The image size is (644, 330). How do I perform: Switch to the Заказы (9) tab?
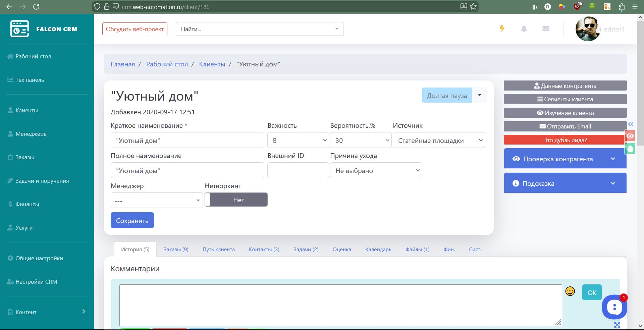(x=176, y=250)
